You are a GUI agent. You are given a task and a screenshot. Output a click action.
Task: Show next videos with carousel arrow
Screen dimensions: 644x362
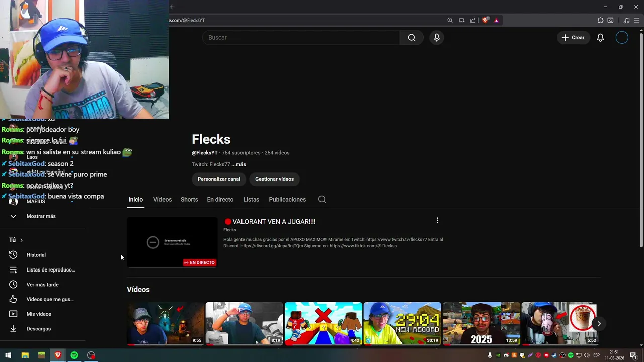599,324
